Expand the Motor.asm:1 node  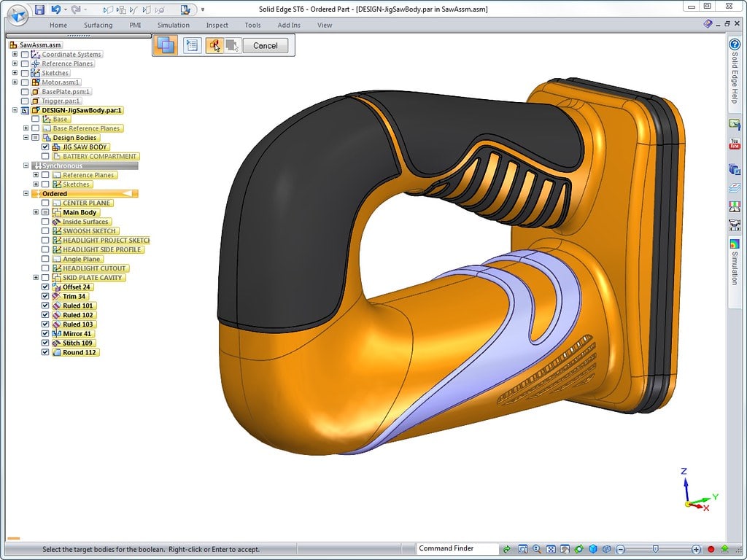tap(15, 82)
